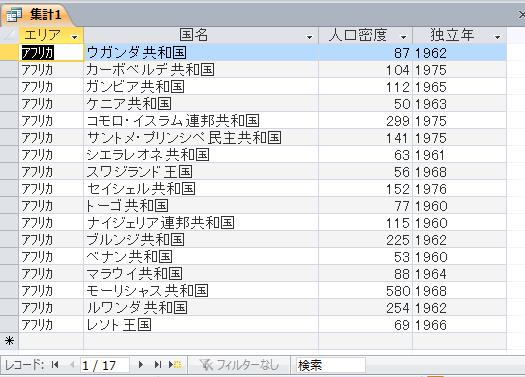Click the 検索 search box
Viewport: 525px width, 377px height.
pos(330,365)
